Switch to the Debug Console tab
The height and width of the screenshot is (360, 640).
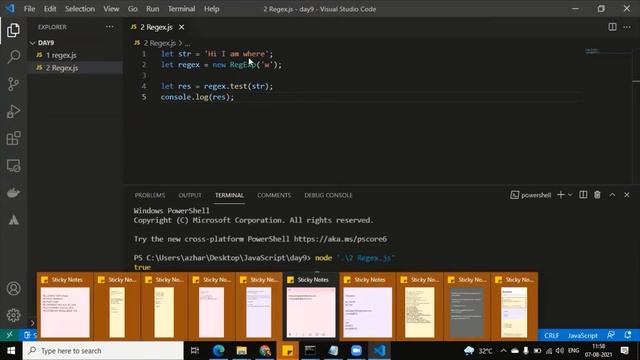pyautogui.click(x=328, y=195)
